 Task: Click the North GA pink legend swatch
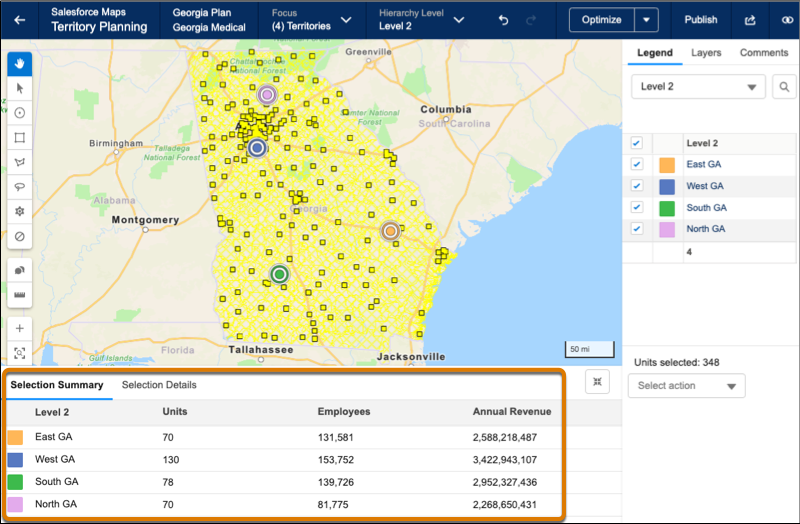[667, 230]
